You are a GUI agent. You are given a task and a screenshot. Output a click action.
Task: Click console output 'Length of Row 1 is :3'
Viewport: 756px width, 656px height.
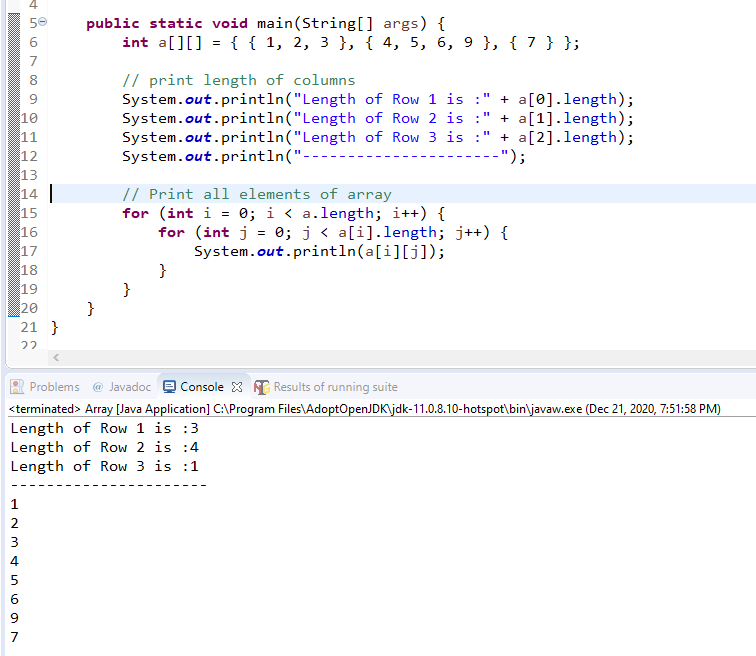pyautogui.click(x=105, y=428)
